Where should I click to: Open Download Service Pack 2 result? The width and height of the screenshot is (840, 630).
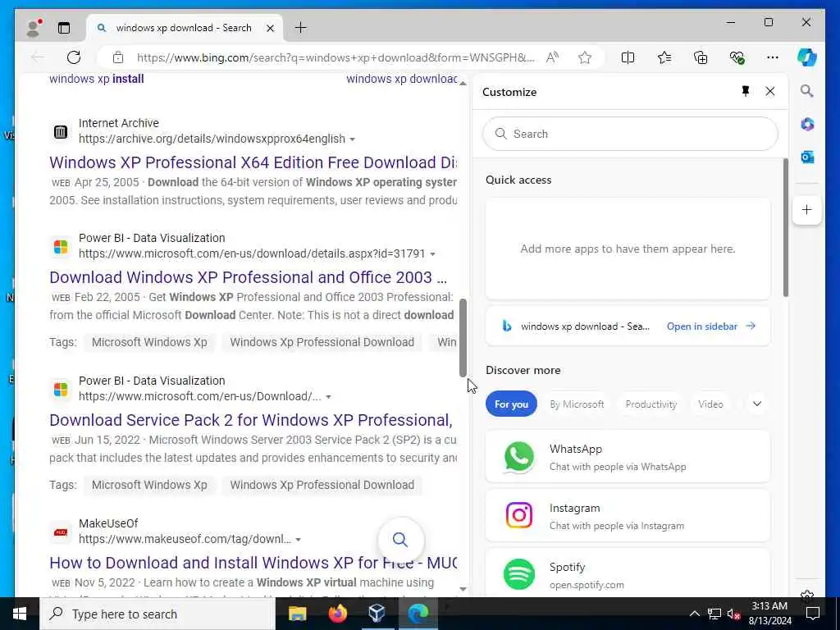click(x=251, y=420)
